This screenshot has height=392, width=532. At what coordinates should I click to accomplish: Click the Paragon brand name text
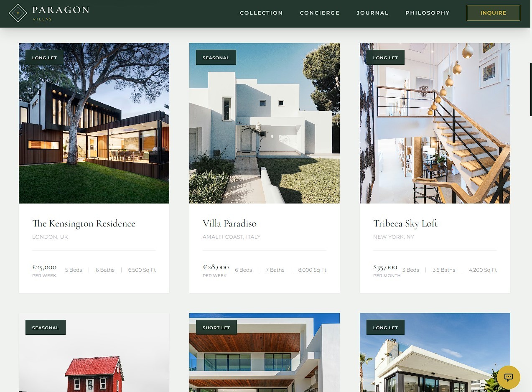point(61,10)
